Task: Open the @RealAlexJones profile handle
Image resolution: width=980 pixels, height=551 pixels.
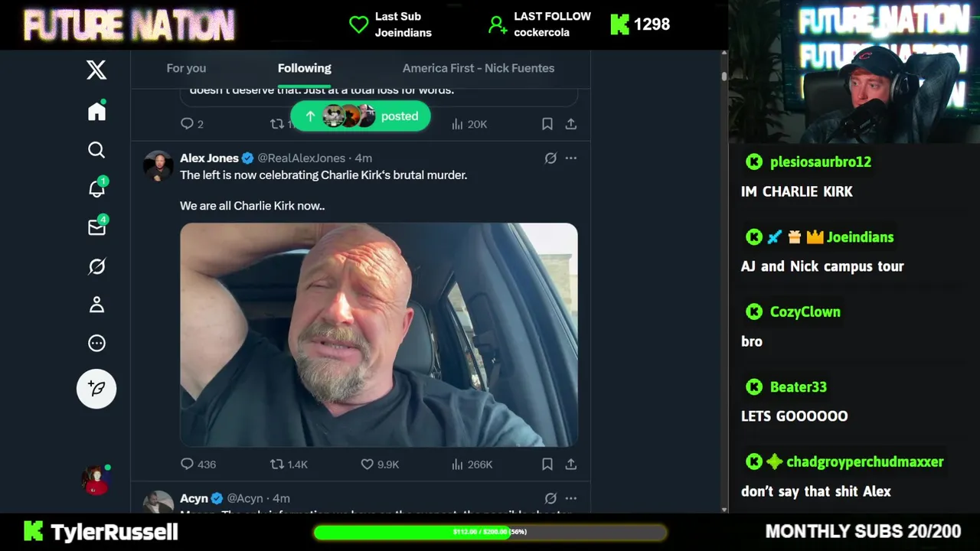Action: click(x=301, y=158)
